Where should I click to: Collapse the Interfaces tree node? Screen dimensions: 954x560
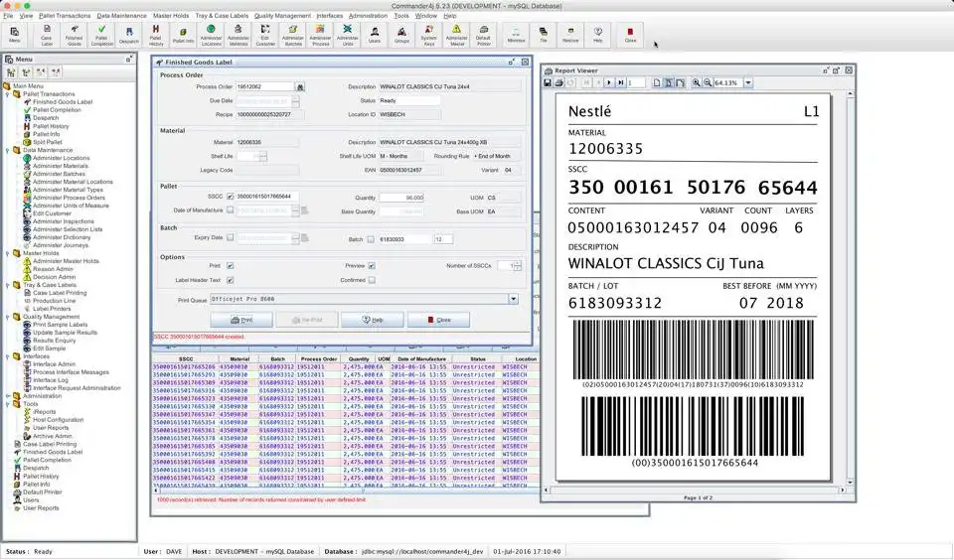click(x=8, y=356)
